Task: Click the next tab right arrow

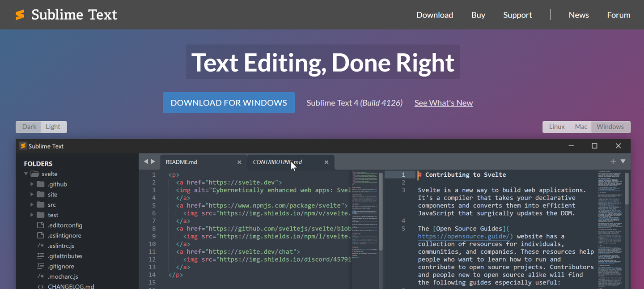Action: pos(153,161)
